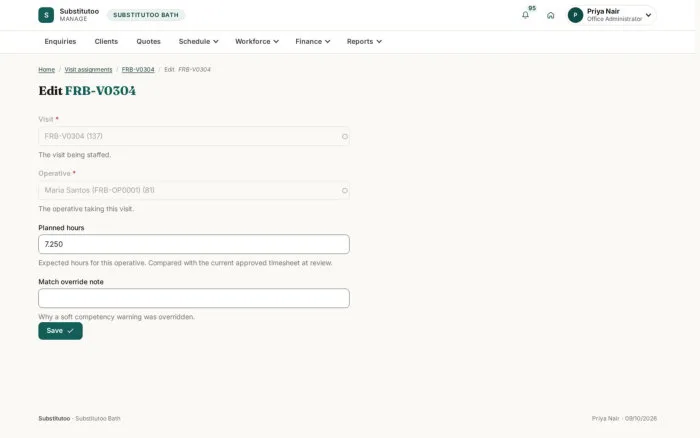Expand the Schedule dropdown menu
Image resolution: width=700 pixels, height=438 pixels.
(198, 42)
